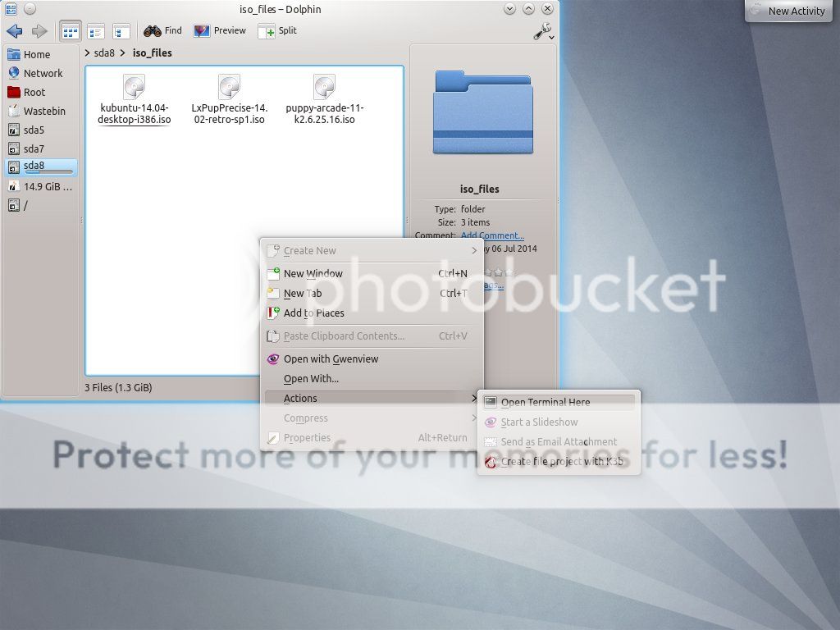
Task: Select sda5 in the Places panel
Action: [41, 130]
